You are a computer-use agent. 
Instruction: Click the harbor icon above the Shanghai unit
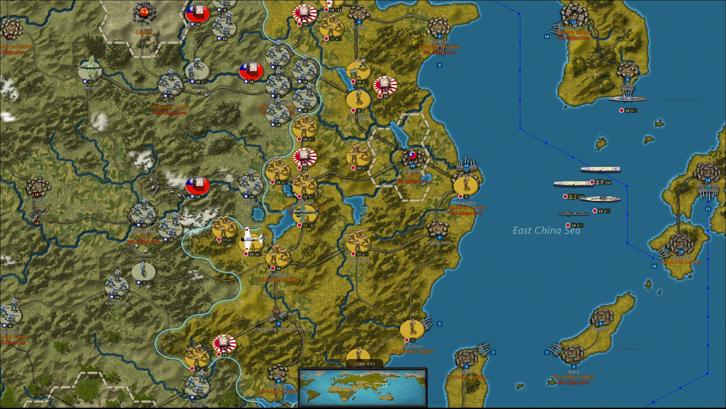tap(467, 165)
